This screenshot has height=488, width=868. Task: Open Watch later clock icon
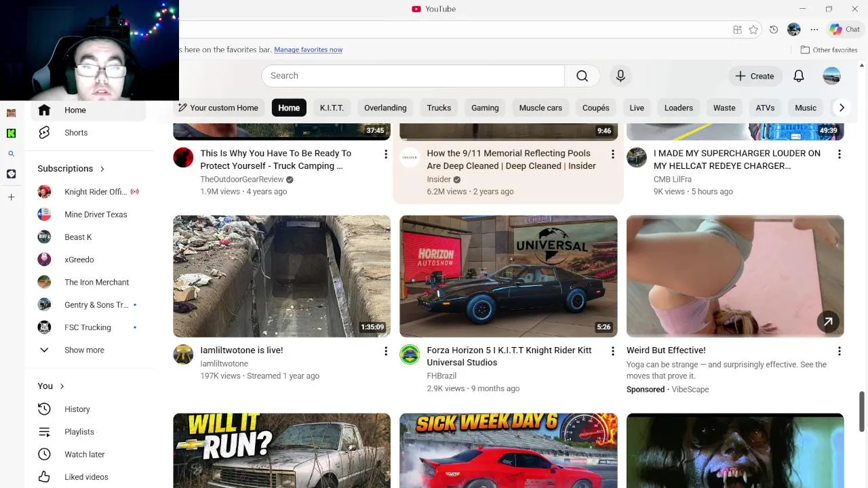[x=44, y=454]
